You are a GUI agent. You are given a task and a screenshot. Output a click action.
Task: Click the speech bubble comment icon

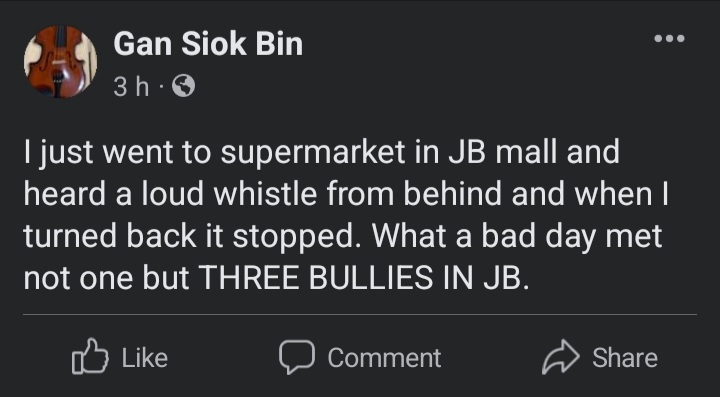point(297,357)
